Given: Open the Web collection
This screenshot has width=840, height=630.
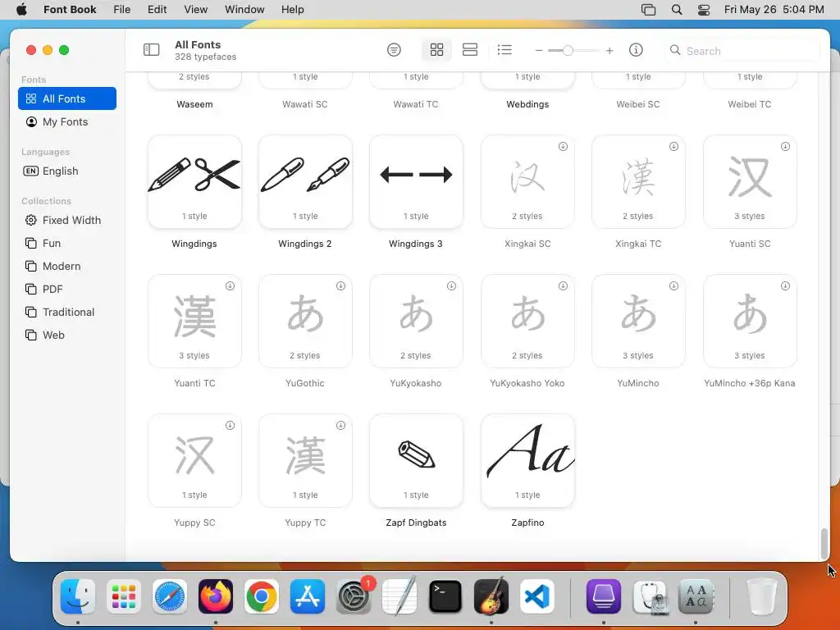Looking at the screenshot, I should [67, 335].
